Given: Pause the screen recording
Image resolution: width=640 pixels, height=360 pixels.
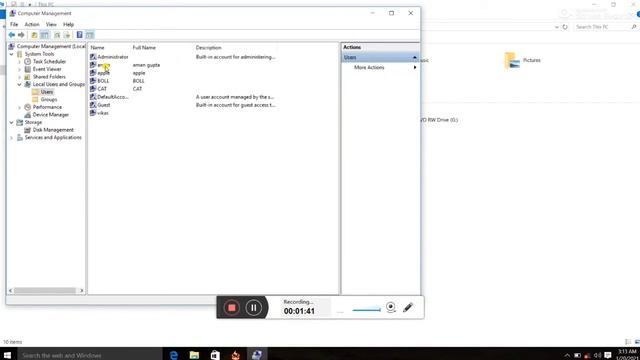Looking at the screenshot, I should (x=253, y=307).
